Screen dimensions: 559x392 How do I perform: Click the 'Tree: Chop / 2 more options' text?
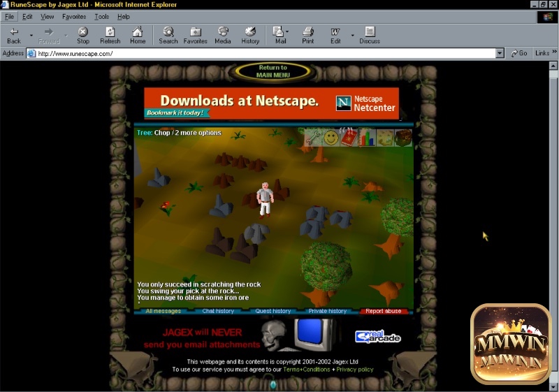(x=179, y=133)
